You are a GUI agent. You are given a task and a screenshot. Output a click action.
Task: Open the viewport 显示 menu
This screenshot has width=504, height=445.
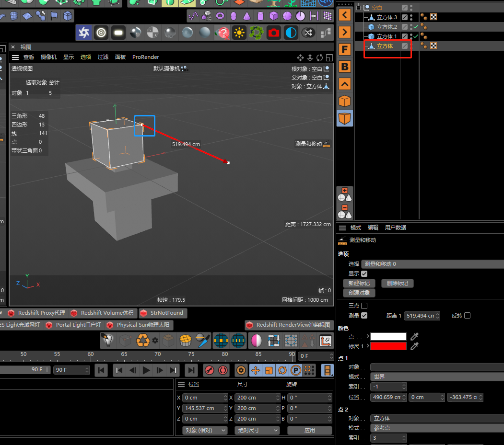69,57
